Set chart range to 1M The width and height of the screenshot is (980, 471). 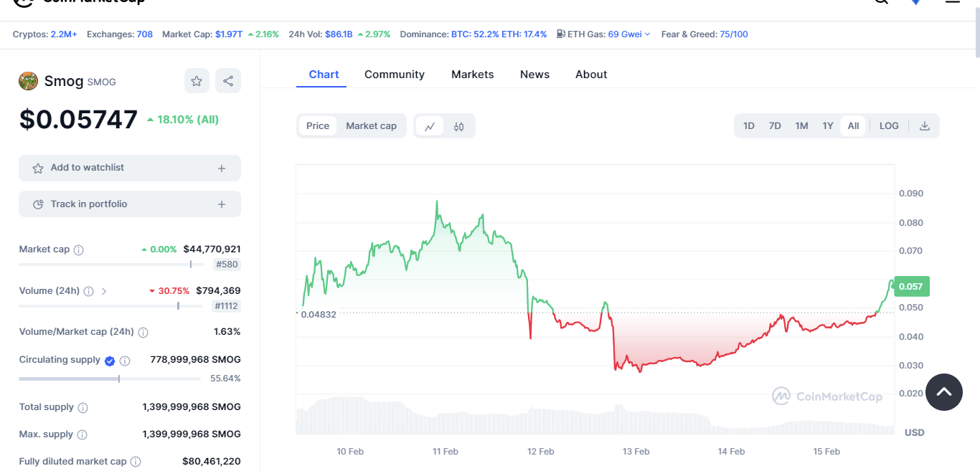pyautogui.click(x=801, y=125)
